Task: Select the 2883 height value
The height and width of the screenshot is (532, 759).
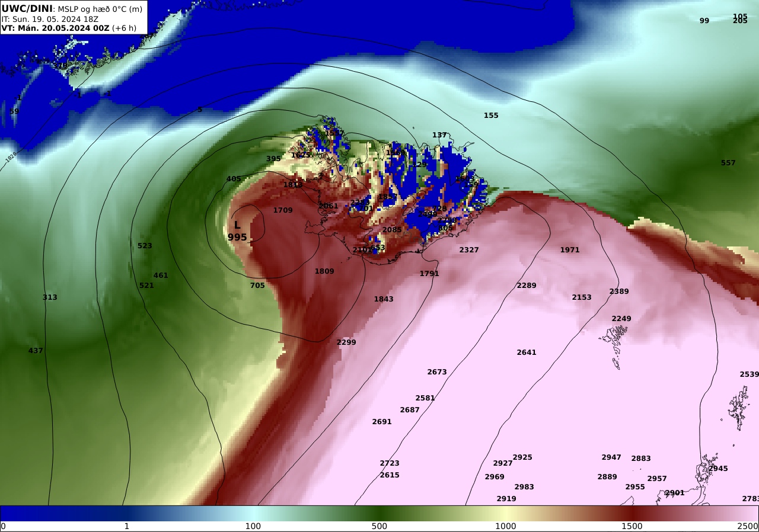Action: pyautogui.click(x=641, y=459)
